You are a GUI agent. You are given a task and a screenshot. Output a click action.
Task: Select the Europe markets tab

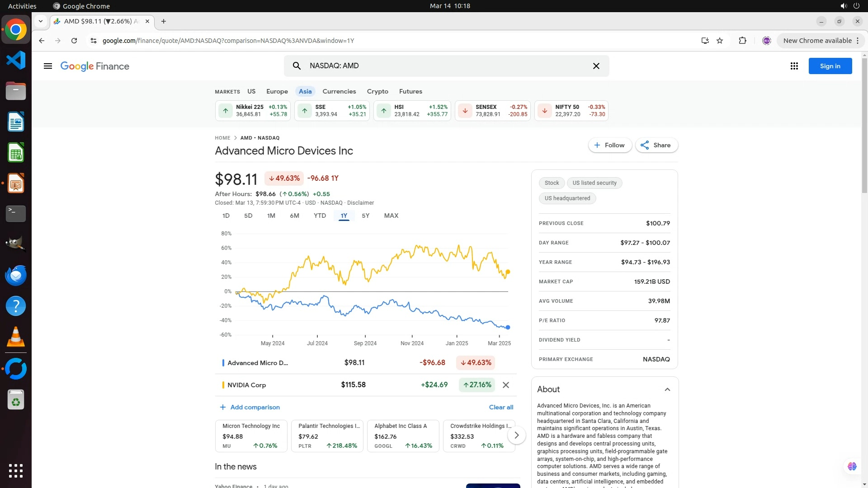pyautogui.click(x=277, y=91)
